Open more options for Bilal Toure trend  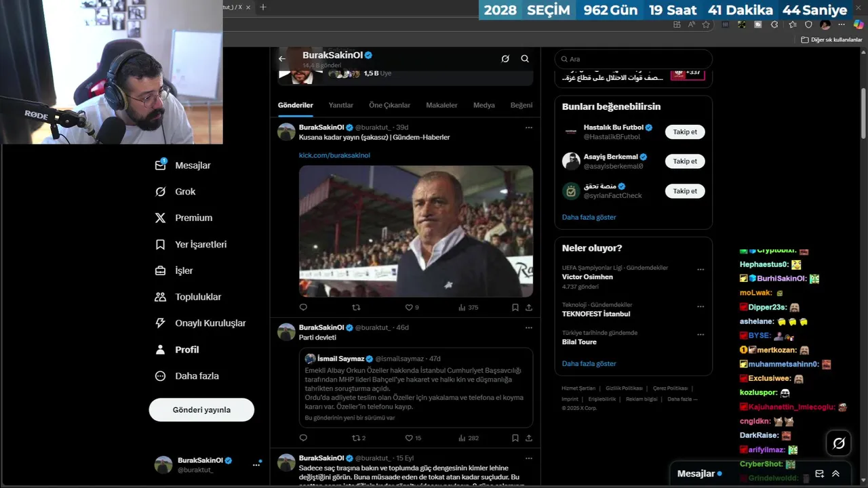pyautogui.click(x=701, y=334)
